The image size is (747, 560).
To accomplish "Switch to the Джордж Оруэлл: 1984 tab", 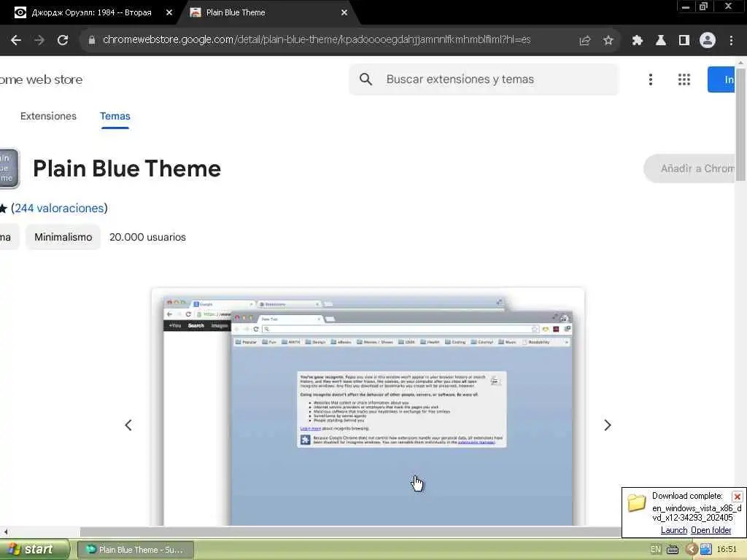I will 90,13.
